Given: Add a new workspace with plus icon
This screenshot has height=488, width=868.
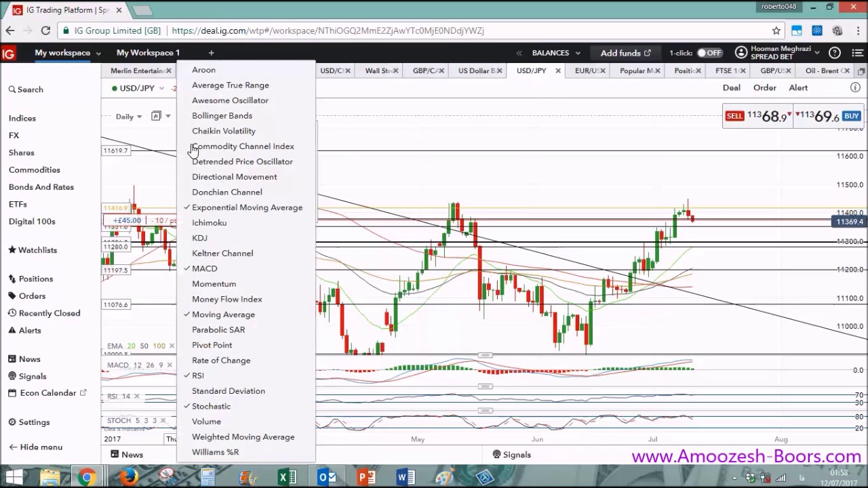Looking at the screenshot, I should click(211, 53).
